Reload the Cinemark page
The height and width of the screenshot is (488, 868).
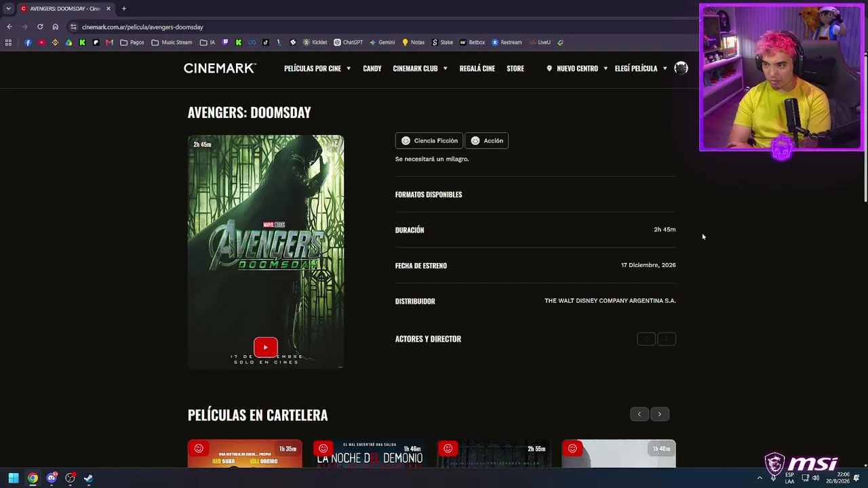40,26
